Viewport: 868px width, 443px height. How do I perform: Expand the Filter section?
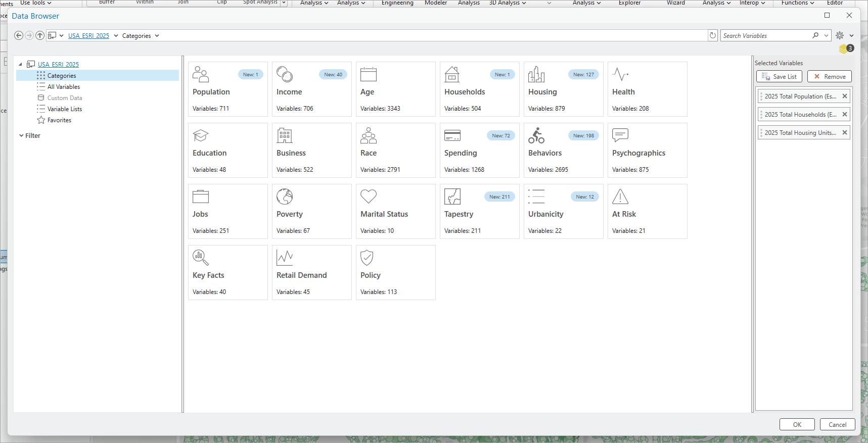(x=21, y=135)
